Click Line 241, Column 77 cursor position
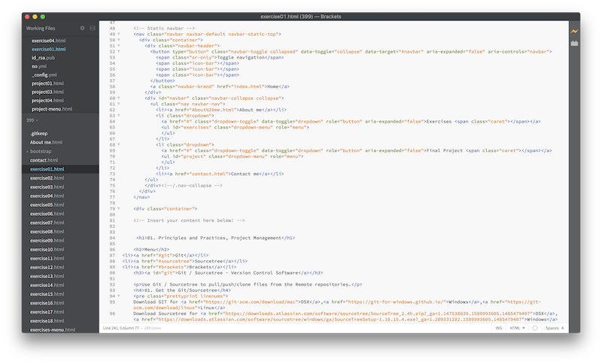 coord(121,328)
